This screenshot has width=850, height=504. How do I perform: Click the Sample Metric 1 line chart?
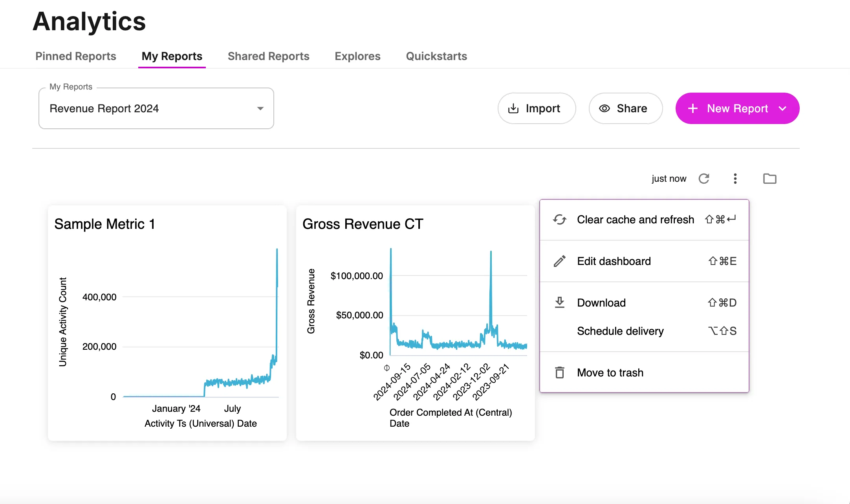201,323
